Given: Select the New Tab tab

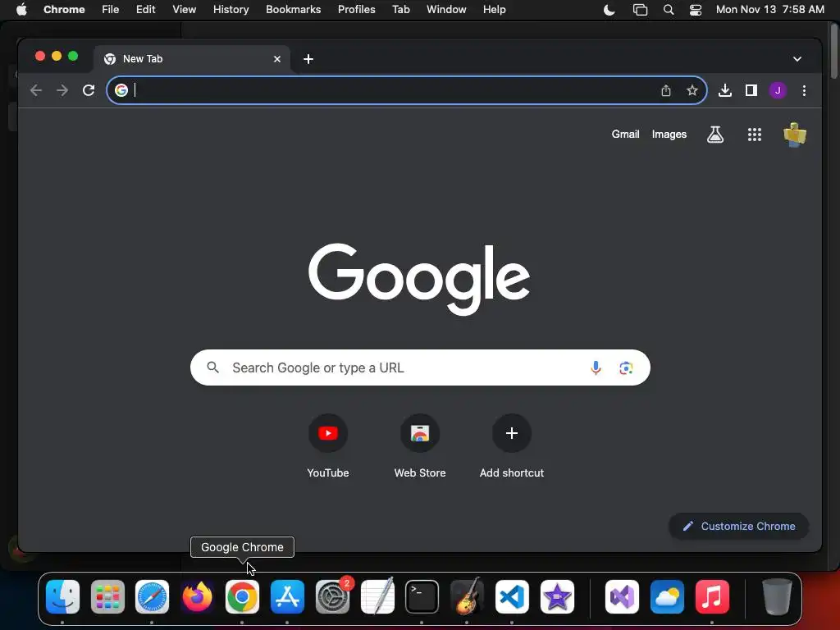Looking at the screenshot, I should (192, 59).
